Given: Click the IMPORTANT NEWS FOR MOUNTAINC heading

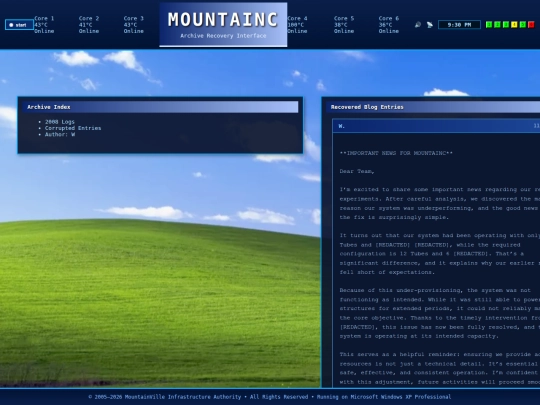Looking at the screenshot, I should point(396,153).
